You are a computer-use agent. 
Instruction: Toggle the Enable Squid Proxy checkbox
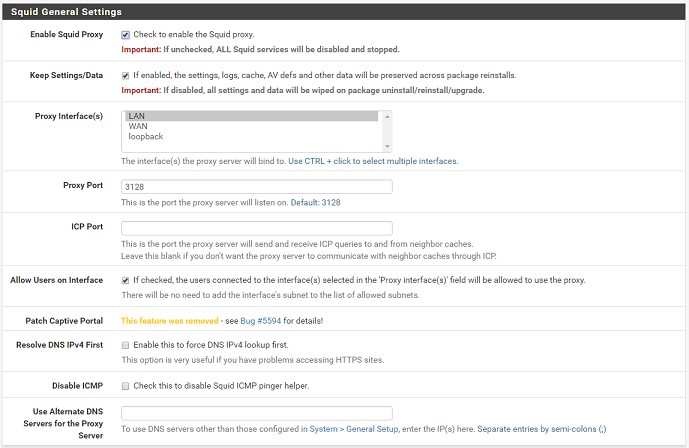(125, 35)
